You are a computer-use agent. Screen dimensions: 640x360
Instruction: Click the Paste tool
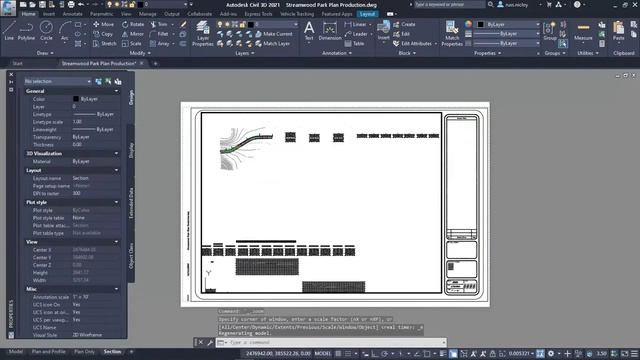(618, 31)
